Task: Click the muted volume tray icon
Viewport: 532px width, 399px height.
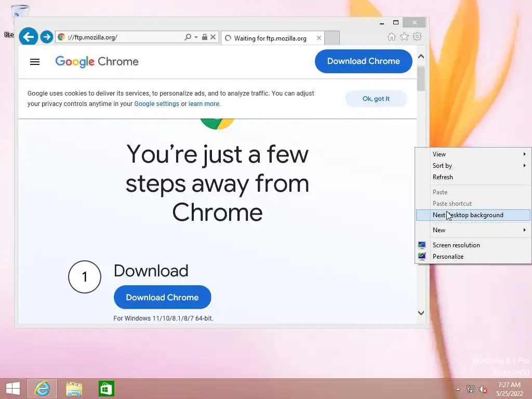Action: point(483,389)
